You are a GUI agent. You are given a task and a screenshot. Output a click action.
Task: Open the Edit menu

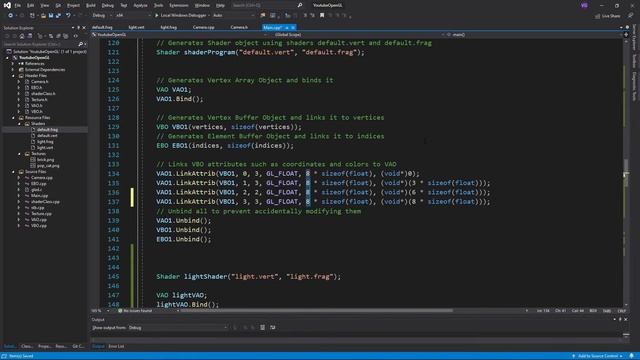31,5
